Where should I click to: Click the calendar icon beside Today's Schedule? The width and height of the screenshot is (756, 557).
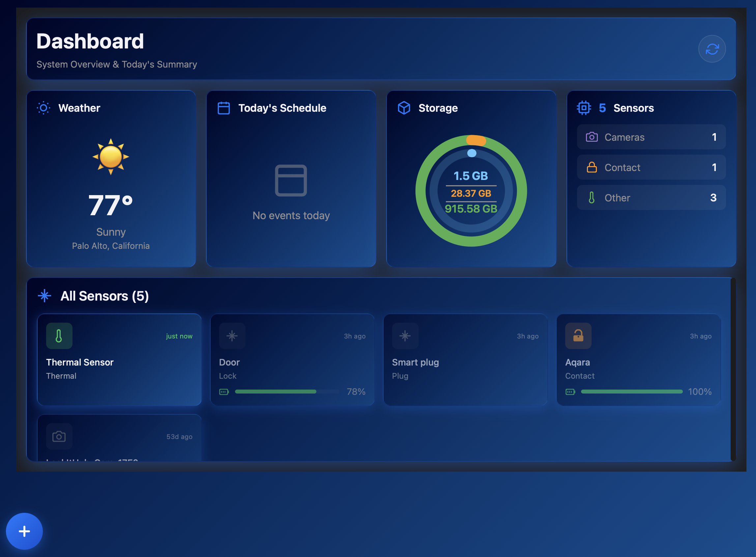pos(224,108)
